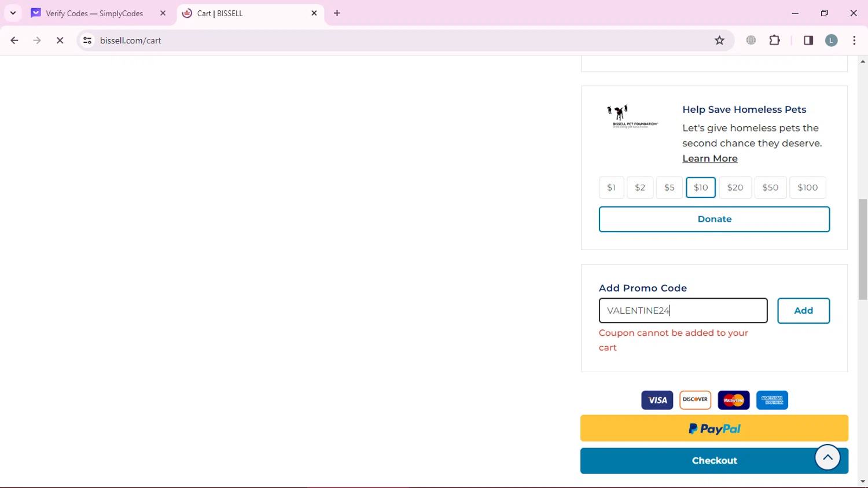868x488 pixels.
Task: Click the address bar URL bissell.com/cart
Action: (x=131, y=41)
